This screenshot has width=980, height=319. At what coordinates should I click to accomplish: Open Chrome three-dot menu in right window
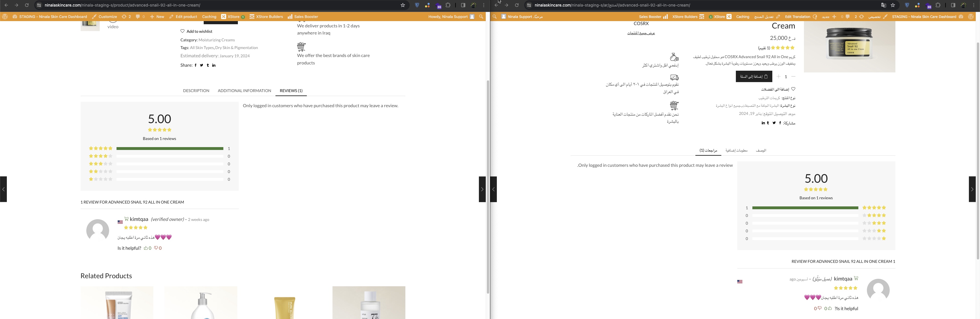974,5
